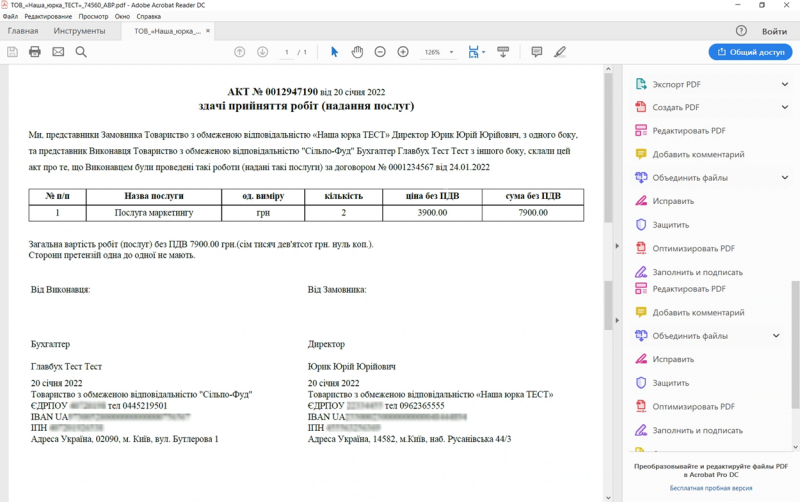Select the highlight text pen tool
This screenshot has height=502, width=800.
[x=560, y=52]
